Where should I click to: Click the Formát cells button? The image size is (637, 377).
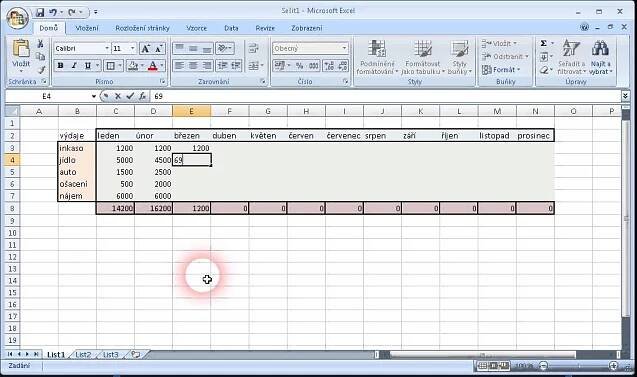point(501,70)
